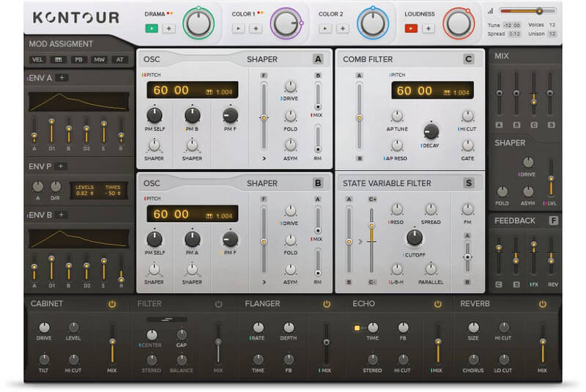Click the Oscillator A PM B knob

tap(192, 116)
